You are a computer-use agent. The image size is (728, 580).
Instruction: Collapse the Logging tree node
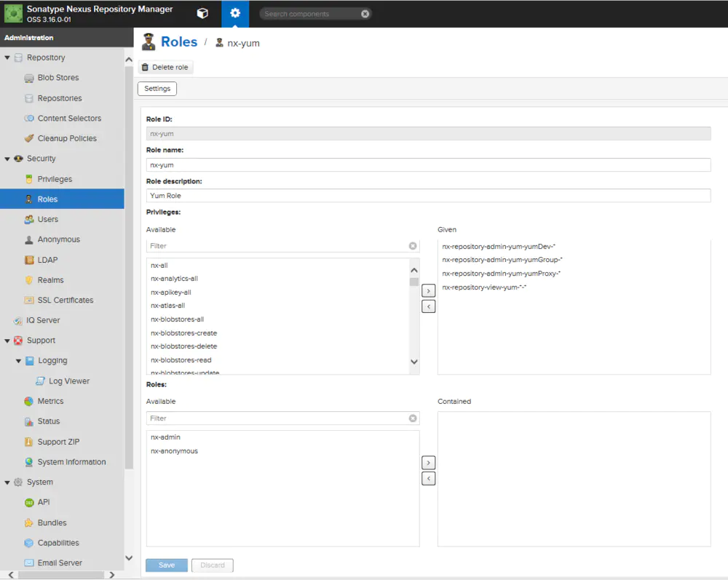coord(18,361)
